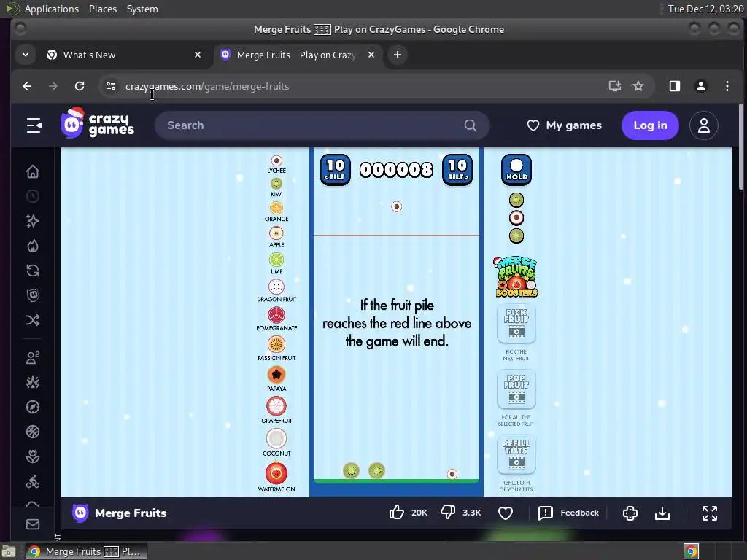Open the user profile avatar icon

point(704,125)
